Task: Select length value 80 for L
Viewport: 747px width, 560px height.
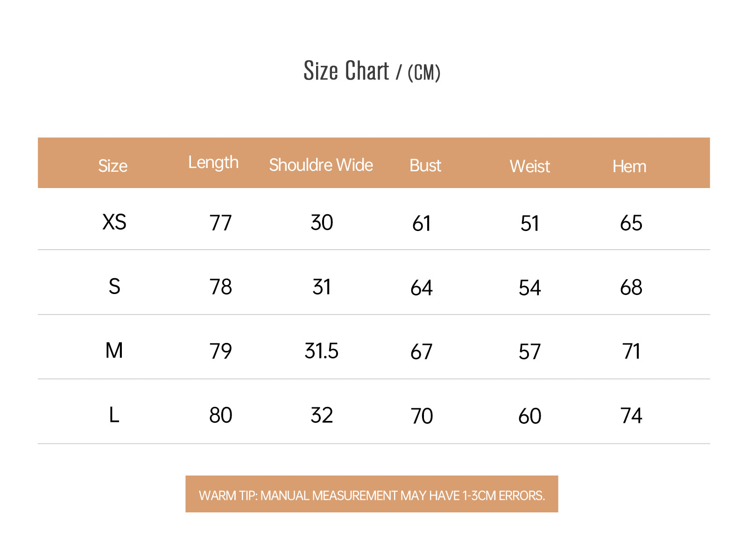Action: tap(220, 415)
